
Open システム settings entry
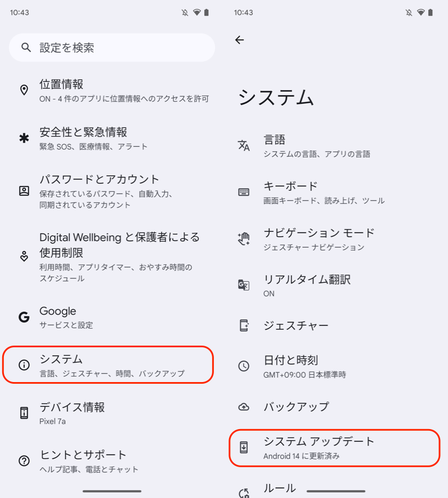click(x=109, y=365)
